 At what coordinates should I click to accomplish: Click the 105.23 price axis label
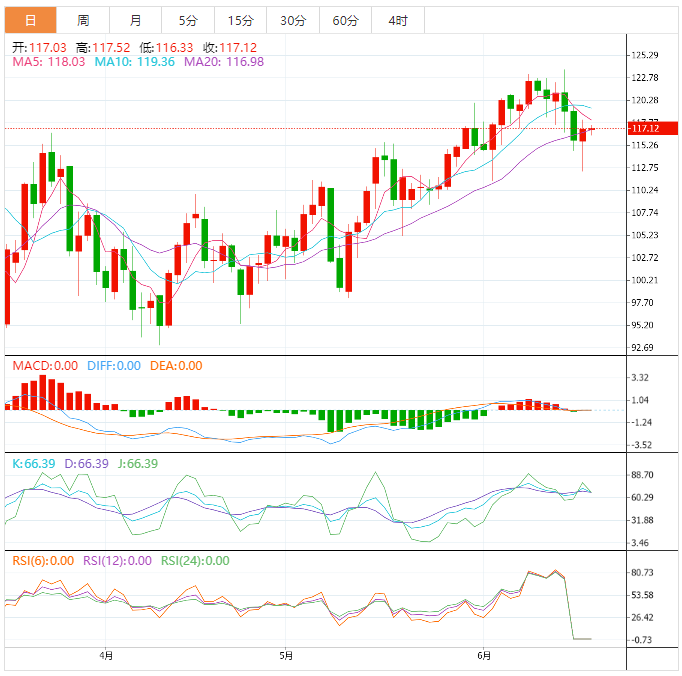pos(645,235)
